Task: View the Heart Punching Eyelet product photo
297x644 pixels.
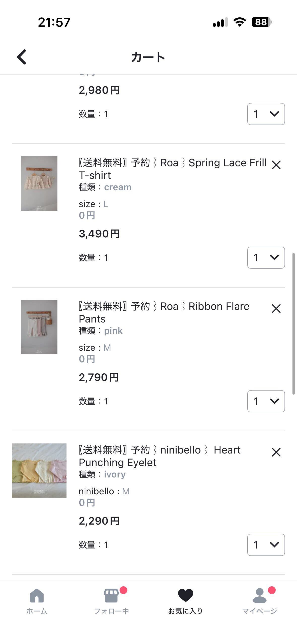Action: coord(39,471)
